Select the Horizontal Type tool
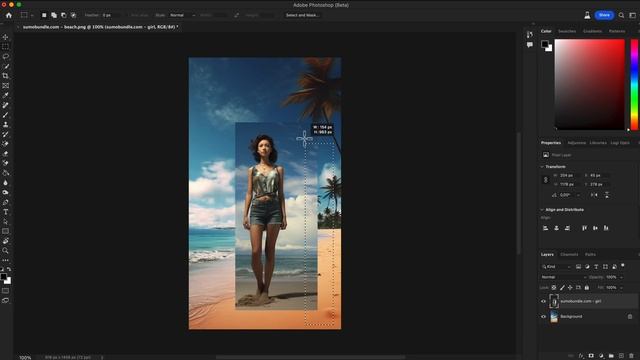640x360 pixels. click(x=5, y=212)
